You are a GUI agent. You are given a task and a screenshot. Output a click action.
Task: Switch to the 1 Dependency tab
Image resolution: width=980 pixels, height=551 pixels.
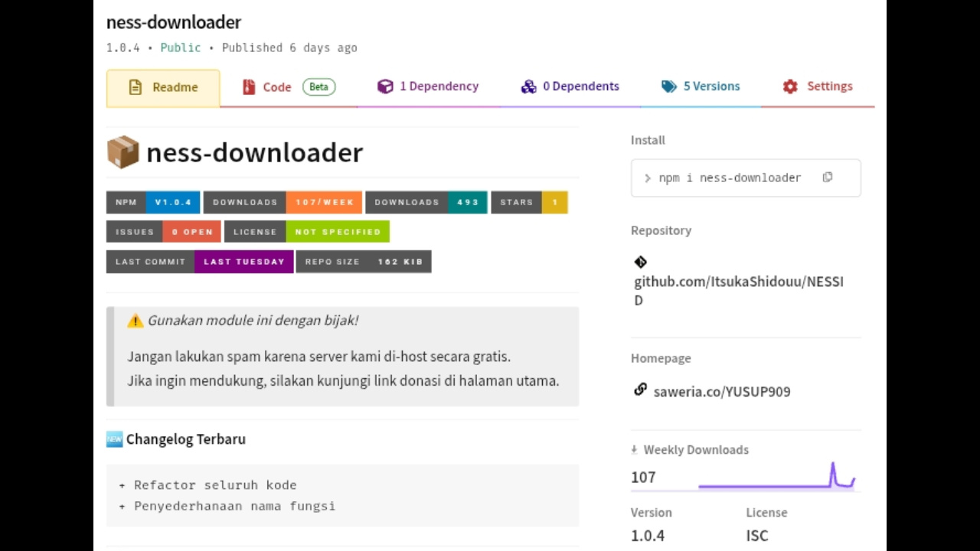click(428, 86)
